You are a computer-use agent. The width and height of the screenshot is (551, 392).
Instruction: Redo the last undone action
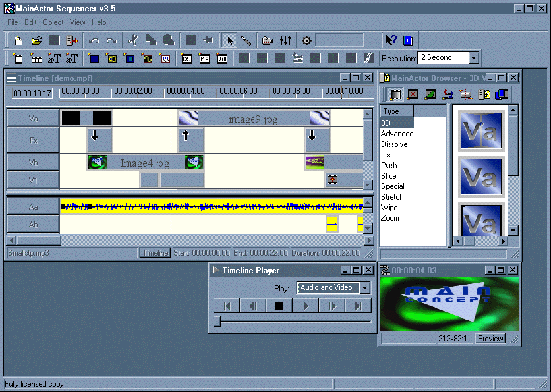[111, 40]
